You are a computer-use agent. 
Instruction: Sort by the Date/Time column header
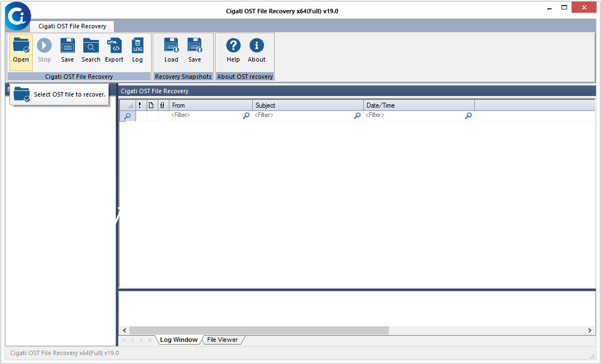pyautogui.click(x=419, y=105)
